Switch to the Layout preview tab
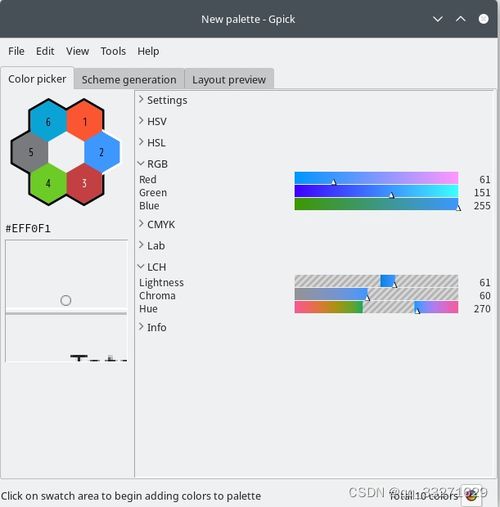This screenshot has height=507, width=500. coord(229,80)
